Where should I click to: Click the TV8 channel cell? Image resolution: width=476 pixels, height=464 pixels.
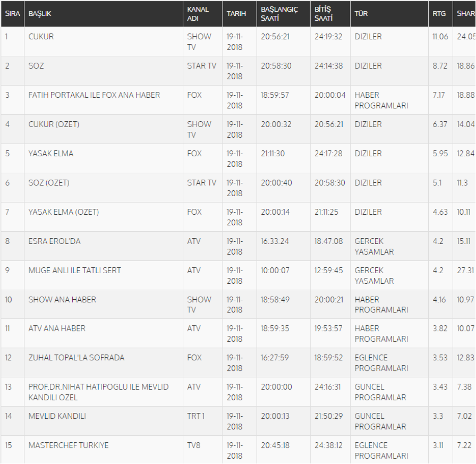click(x=194, y=445)
